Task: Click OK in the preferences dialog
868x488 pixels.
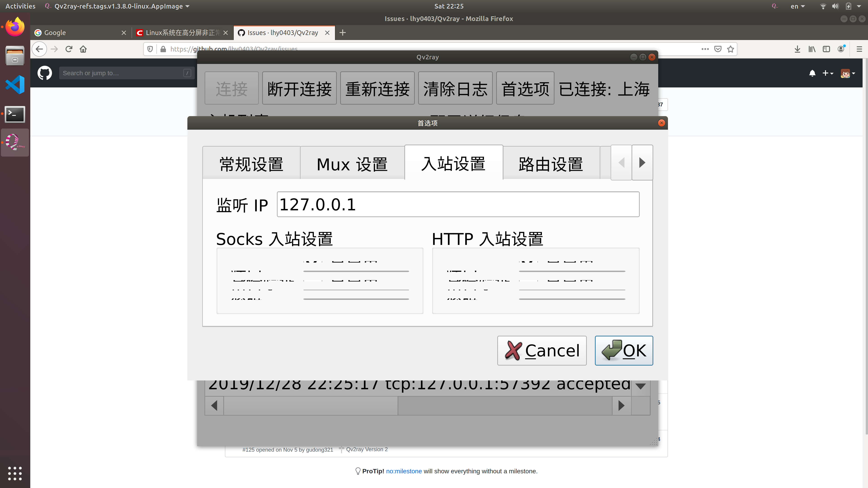Action: click(x=624, y=350)
